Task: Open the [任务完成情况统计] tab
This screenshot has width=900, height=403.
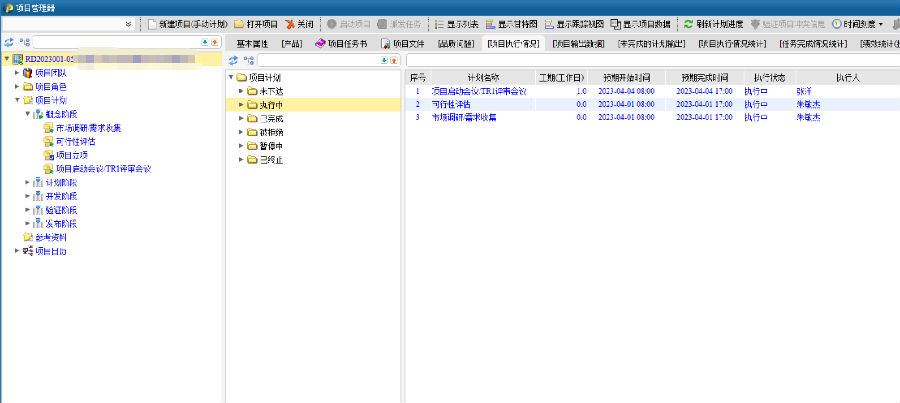Action: pos(813,44)
